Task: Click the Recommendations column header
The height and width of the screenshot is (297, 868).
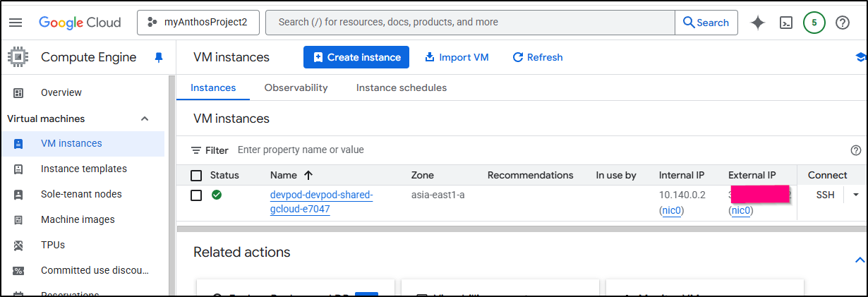Action: (x=531, y=175)
